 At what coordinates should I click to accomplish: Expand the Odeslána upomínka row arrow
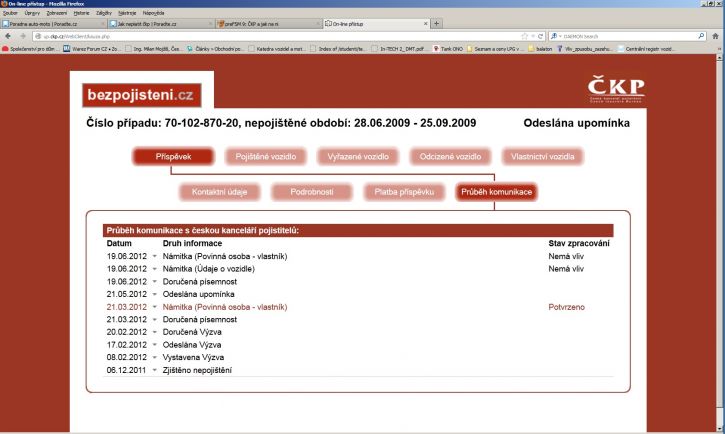coord(154,294)
